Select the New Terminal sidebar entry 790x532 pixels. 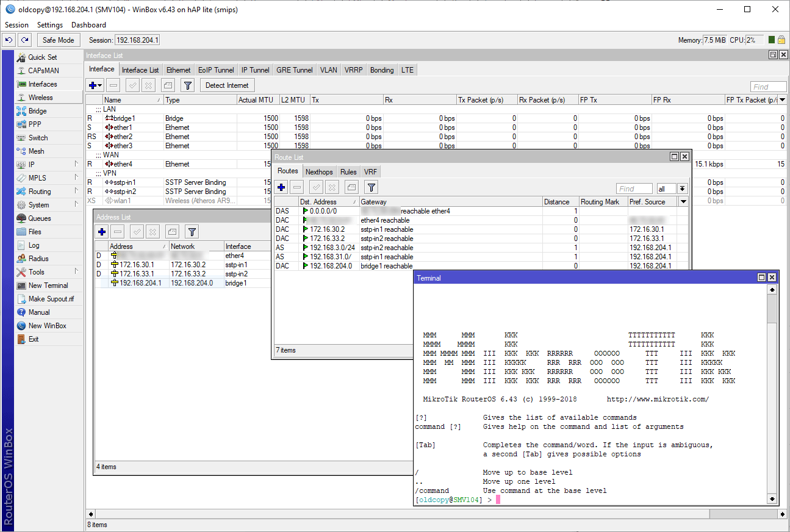coord(48,286)
